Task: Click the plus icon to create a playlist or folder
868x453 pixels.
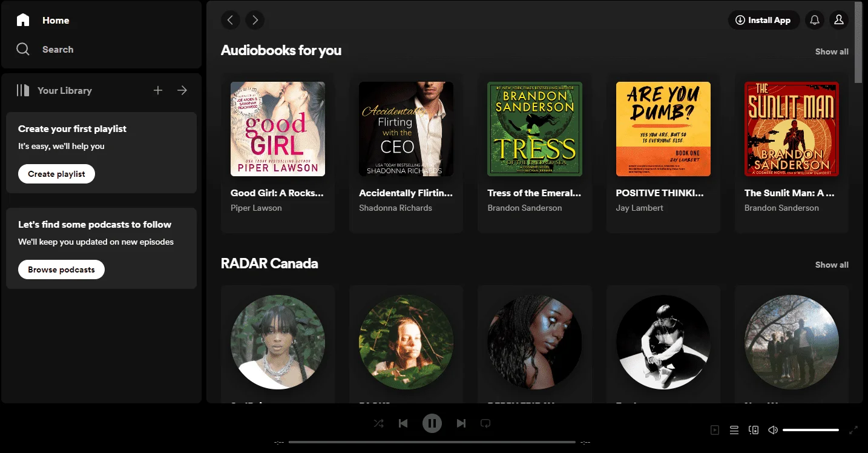Action: [x=158, y=90]
